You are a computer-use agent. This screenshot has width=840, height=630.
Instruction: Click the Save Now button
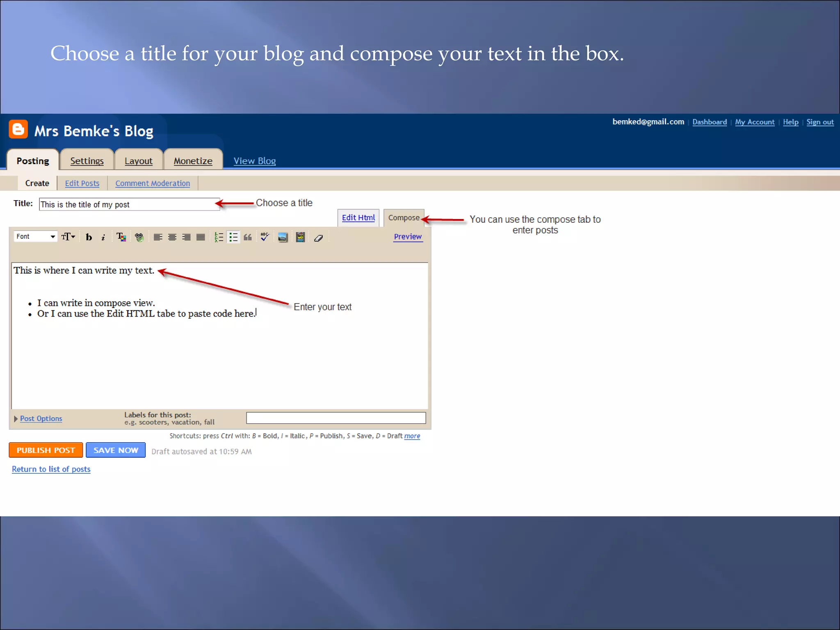tap(116, 450)
